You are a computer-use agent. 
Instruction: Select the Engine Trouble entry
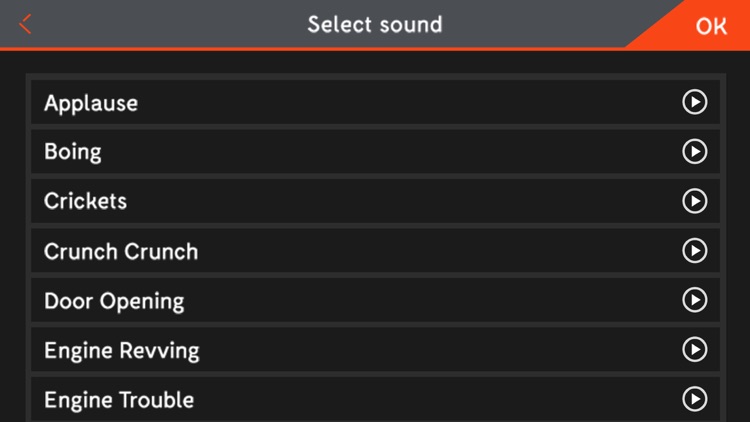click(375, 399)
